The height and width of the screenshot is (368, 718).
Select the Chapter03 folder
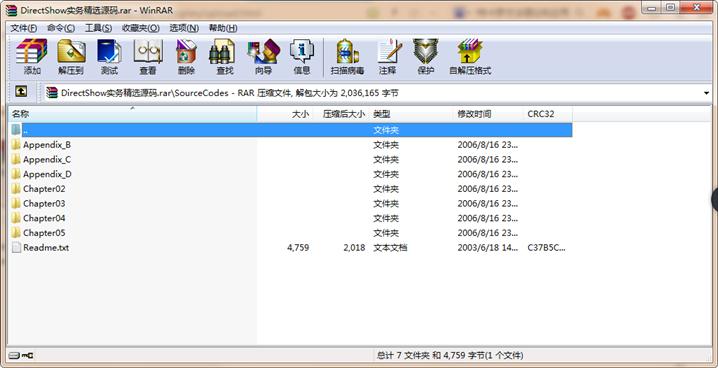click(44, 203)
